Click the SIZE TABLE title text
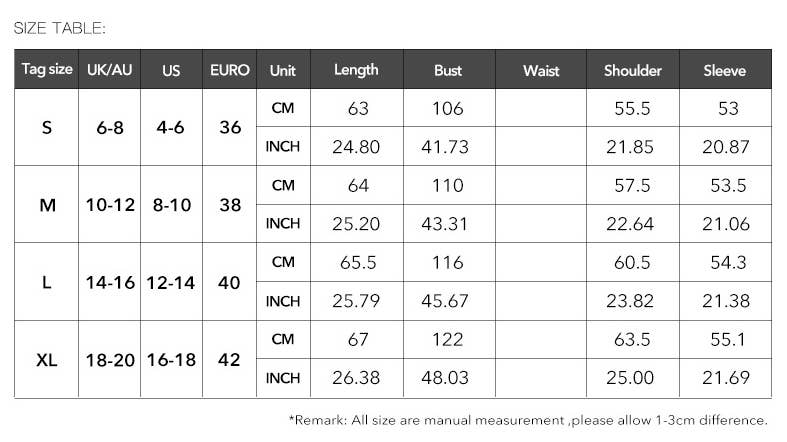Viewport: 787px width, 442px height. tap(60, 28)
